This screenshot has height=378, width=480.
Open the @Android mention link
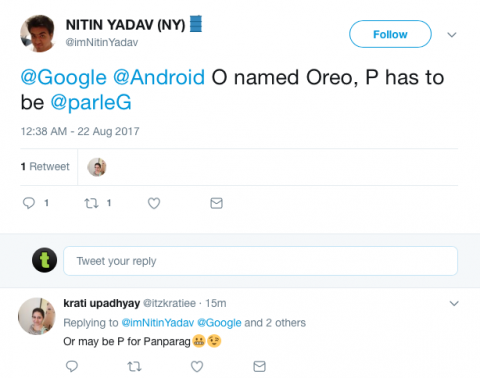(159, 77)
